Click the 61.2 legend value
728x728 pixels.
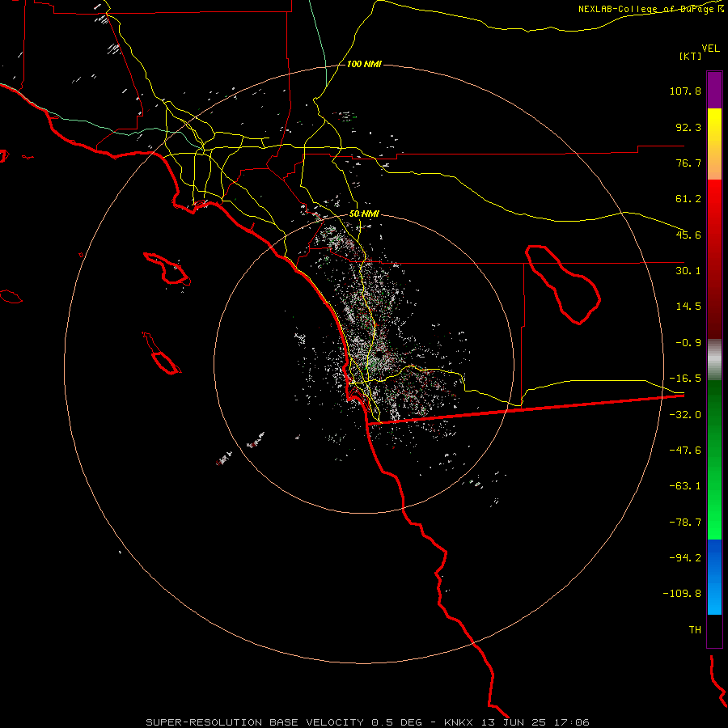[x=688, y=199]
